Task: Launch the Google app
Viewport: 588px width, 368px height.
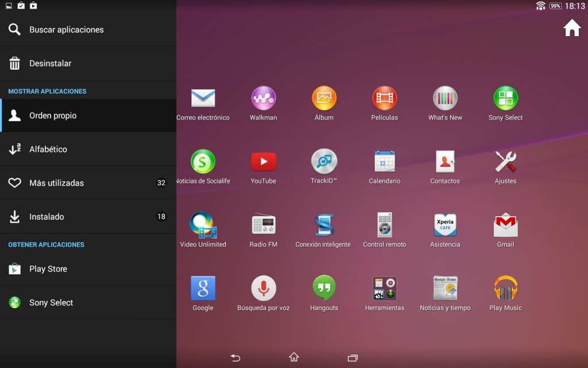Action: pyautogui.click(x=203, y=289)
